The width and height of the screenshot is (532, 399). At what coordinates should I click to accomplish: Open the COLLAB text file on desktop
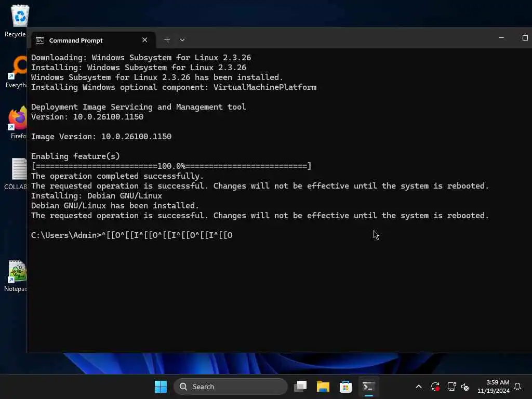pyautogui.click(x=16, y=174)
